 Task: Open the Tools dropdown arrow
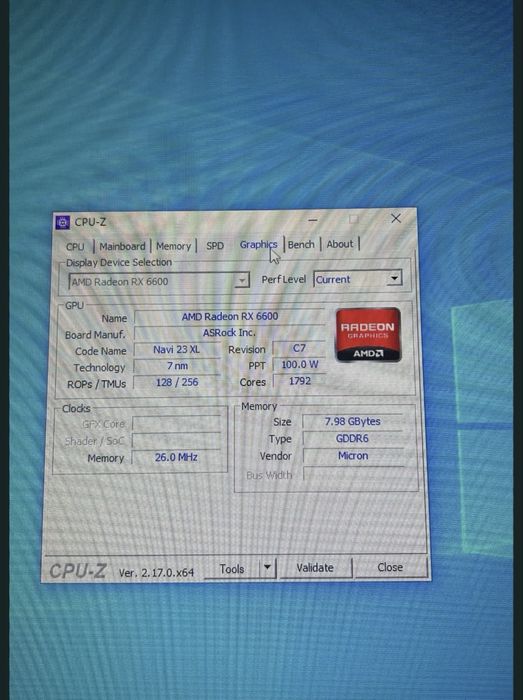pos(268,568)
